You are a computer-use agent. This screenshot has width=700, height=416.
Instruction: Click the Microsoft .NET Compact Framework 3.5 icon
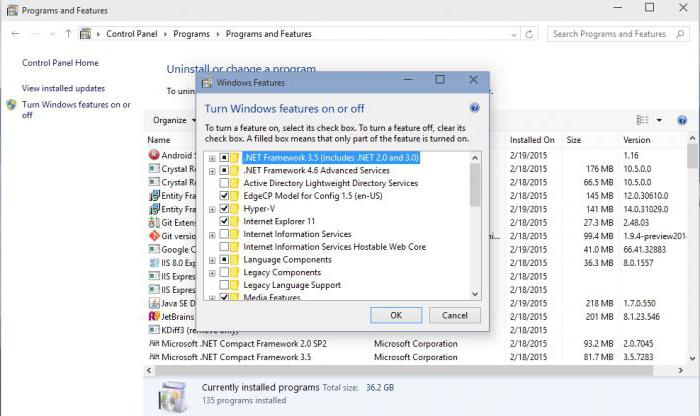pyautogui.click(x=154, y=357)
